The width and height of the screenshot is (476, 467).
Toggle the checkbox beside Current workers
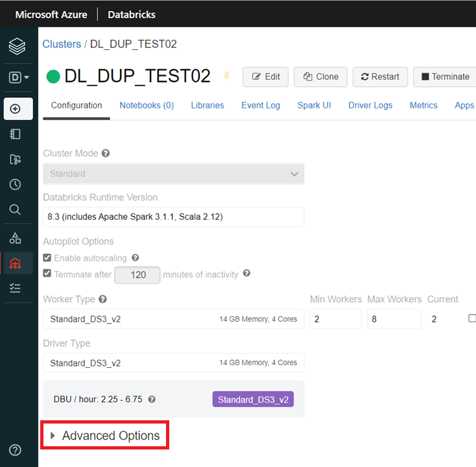pyautogui.click(x=472, y=318)
